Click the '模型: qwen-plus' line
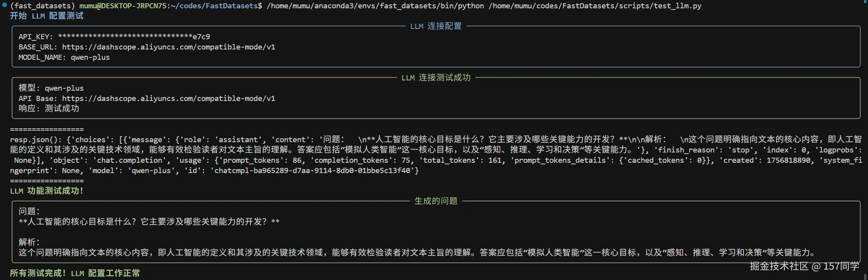Screen dimensions: 868x280 click(51, 88)
